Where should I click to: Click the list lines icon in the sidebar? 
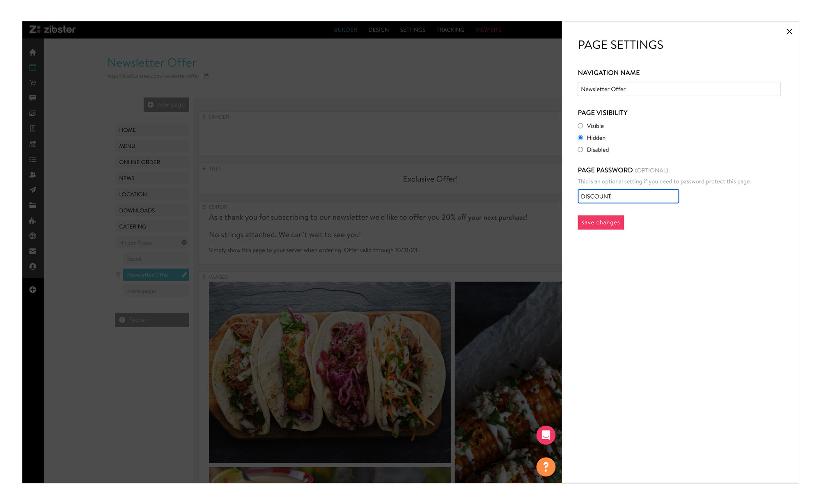click(33, 159)
